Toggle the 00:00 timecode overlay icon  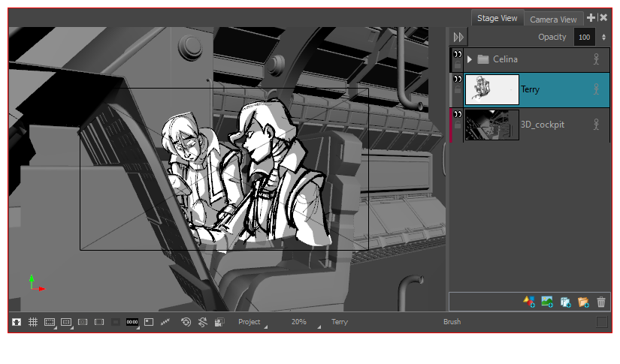click(x=132, y=322)
